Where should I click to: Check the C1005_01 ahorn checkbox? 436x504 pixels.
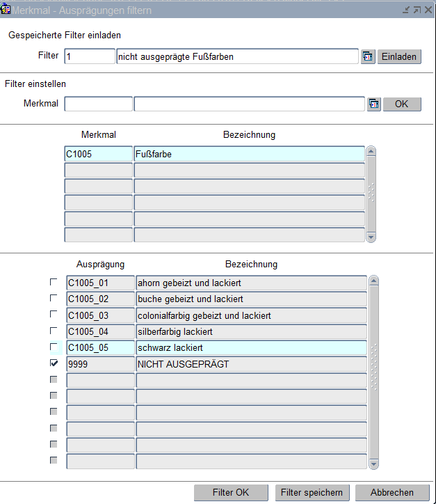tap(54, 283)
